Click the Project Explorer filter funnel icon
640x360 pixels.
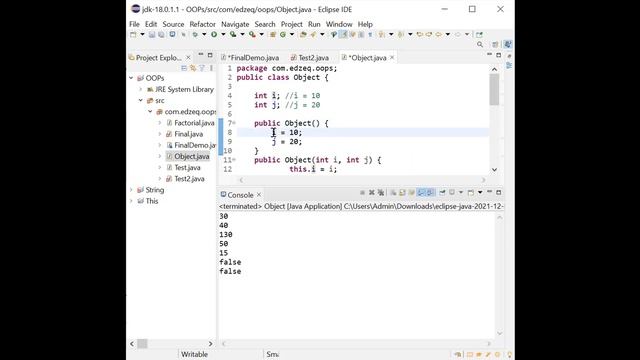coord(202,68)
